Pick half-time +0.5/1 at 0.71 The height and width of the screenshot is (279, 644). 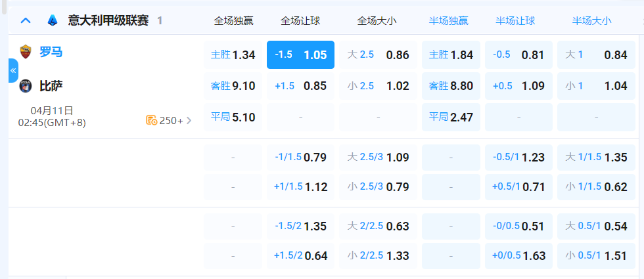tap(518, 187)
